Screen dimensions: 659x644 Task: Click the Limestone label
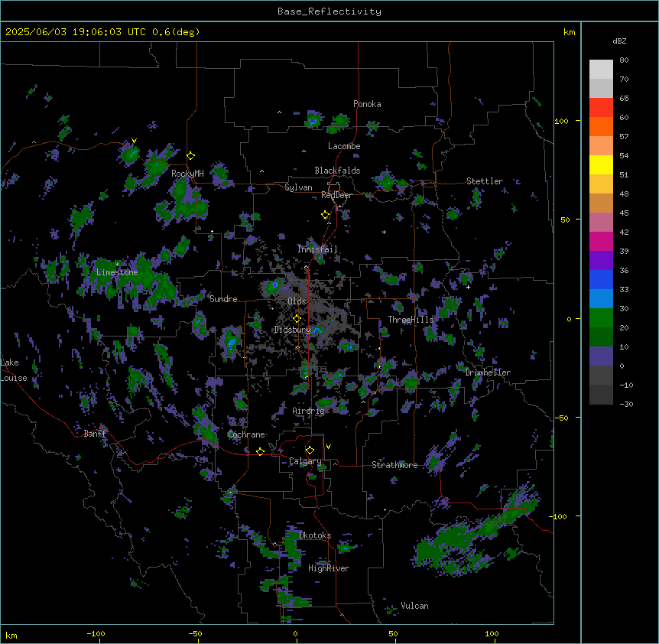(x=117, y=272)
